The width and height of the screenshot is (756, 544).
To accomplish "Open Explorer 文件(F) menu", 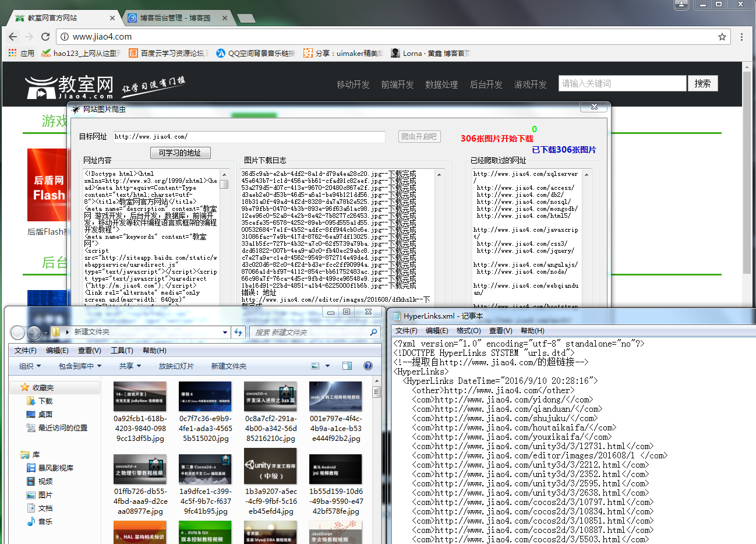I will pyautogui.click(x=26, y=351).
